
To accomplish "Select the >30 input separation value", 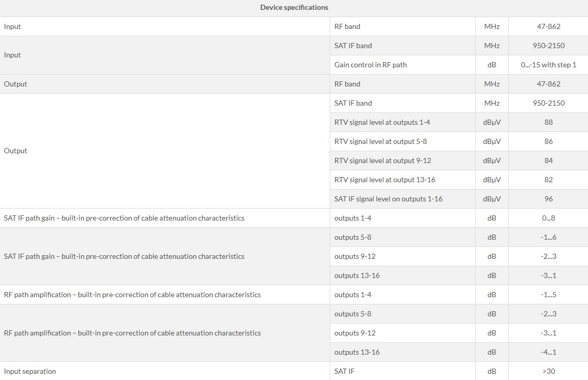I will pyautogui.click(x=548, y=371).
